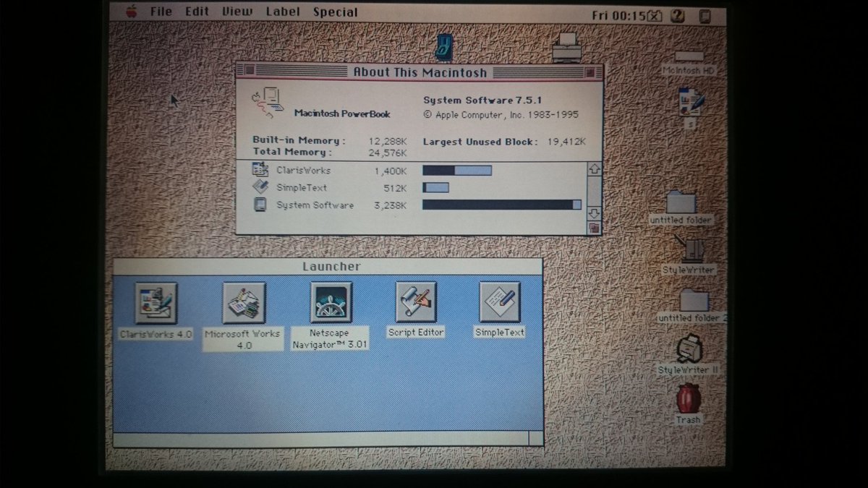Open the Special menu
Image resolution: width=868 pixels, height=488 pixels.
(x=335, y=12)
